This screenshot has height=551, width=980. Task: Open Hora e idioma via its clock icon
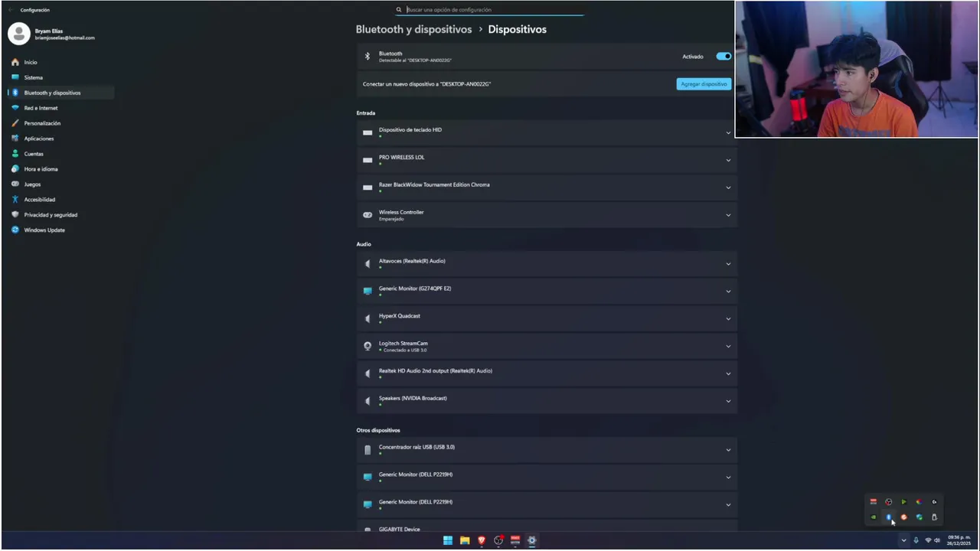(x=15, y=169)
